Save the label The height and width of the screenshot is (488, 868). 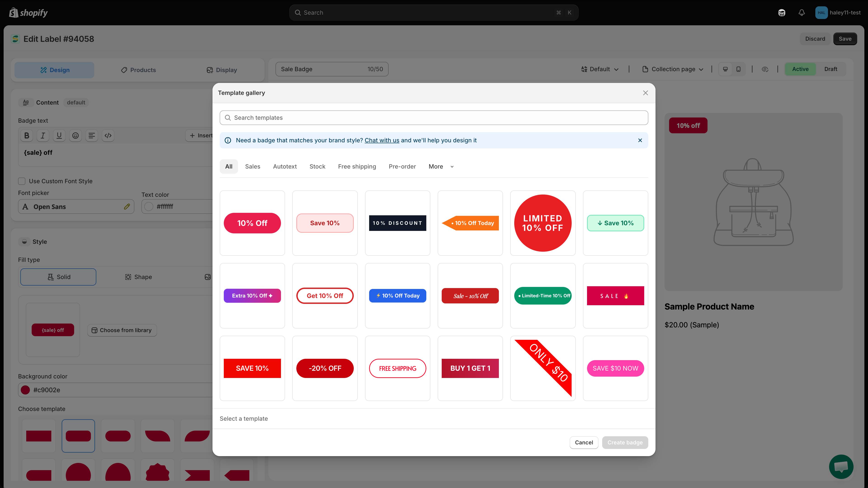[845, 39]
